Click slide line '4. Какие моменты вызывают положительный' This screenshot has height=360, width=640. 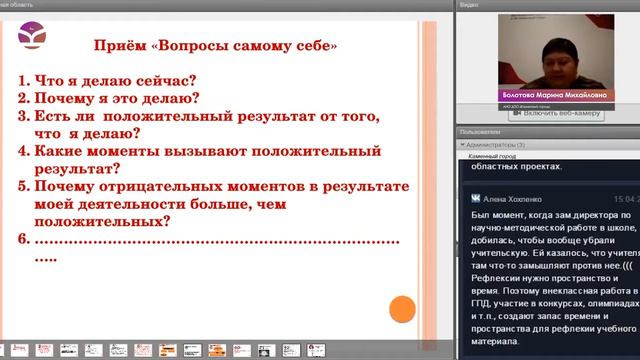click(x=199, y=151)
